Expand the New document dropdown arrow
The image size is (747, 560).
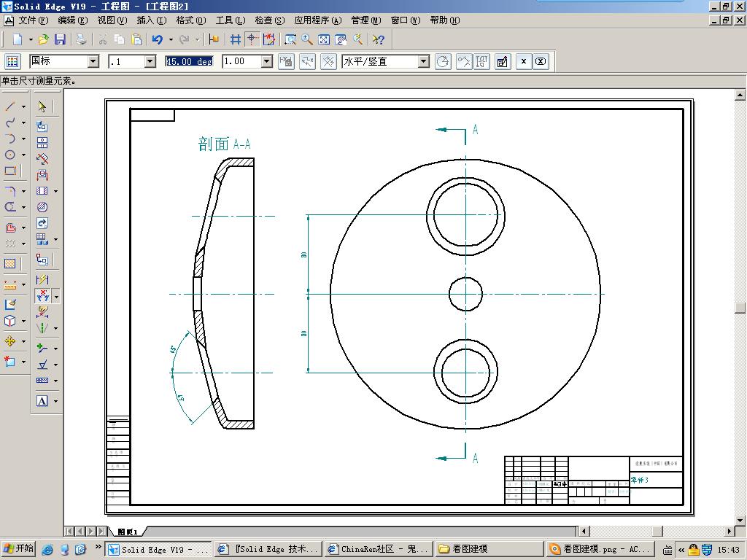coord(31,39)
